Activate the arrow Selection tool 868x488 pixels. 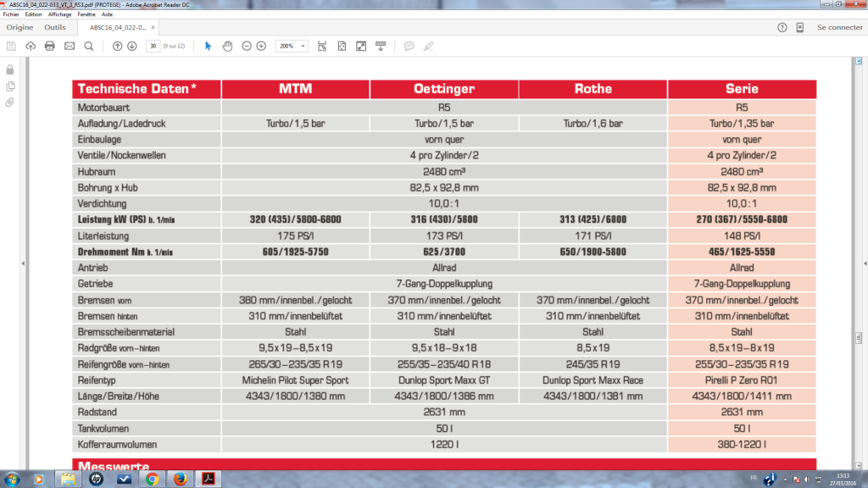pyautogui.click(x=209, y=46)
